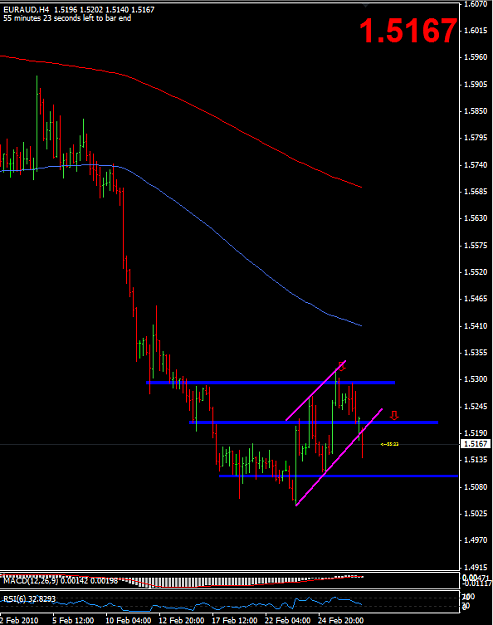Image resolution: width=493 pixels, height=625 pixels.
Task: Click the yellow bar-countdown label 55:23
Action: click(x=390, y=444)
